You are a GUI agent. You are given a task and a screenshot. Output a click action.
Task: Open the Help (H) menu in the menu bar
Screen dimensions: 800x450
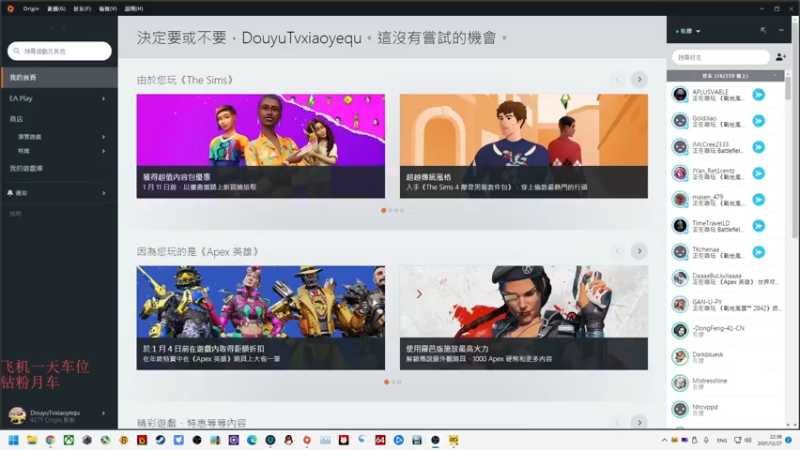point(134,9)
